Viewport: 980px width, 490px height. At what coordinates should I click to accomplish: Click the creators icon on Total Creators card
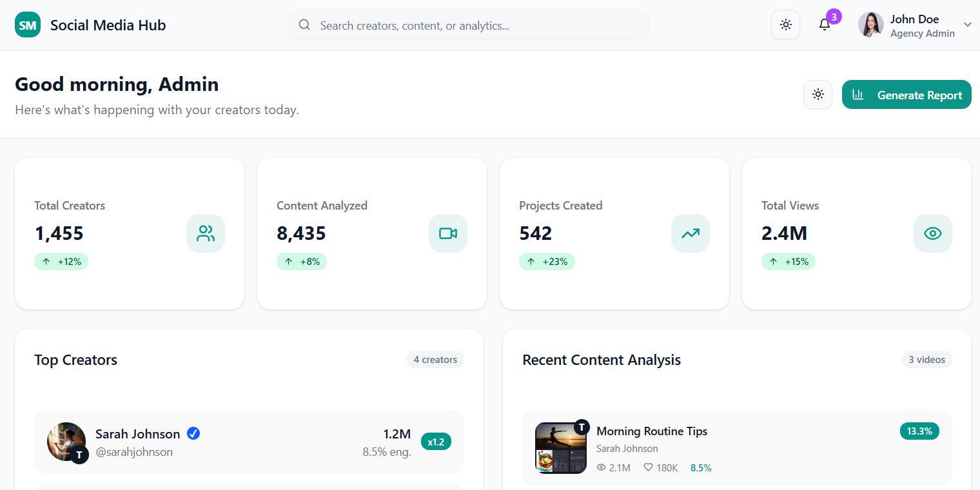point(206,233)
